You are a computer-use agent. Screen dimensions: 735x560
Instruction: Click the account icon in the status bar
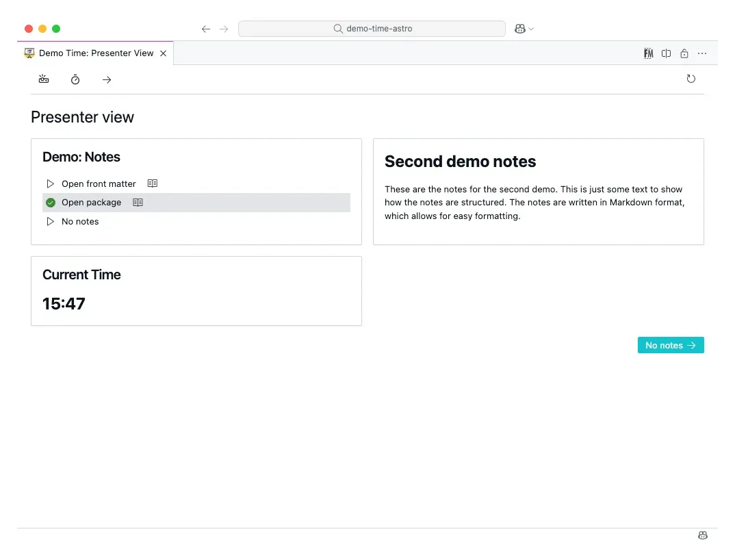coord(702,535)
